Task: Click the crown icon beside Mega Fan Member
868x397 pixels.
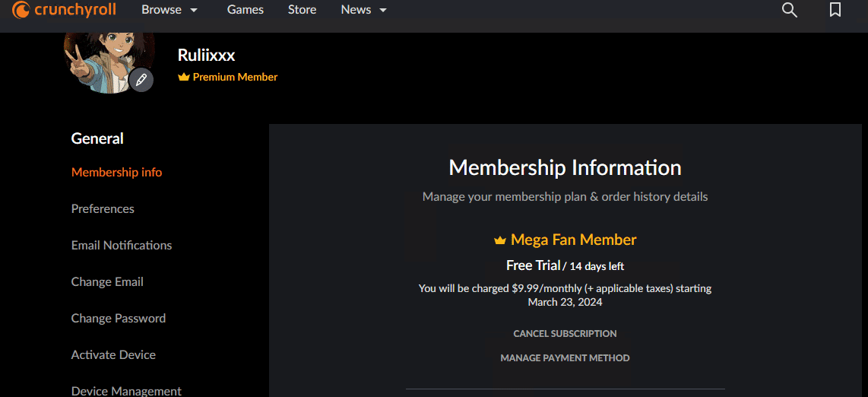Action: tap(499, 240)
